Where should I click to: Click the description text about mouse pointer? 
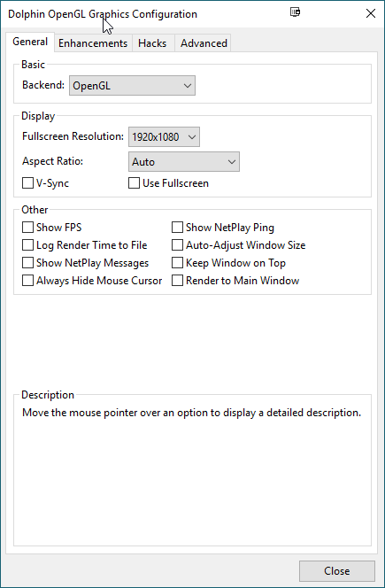191,413
